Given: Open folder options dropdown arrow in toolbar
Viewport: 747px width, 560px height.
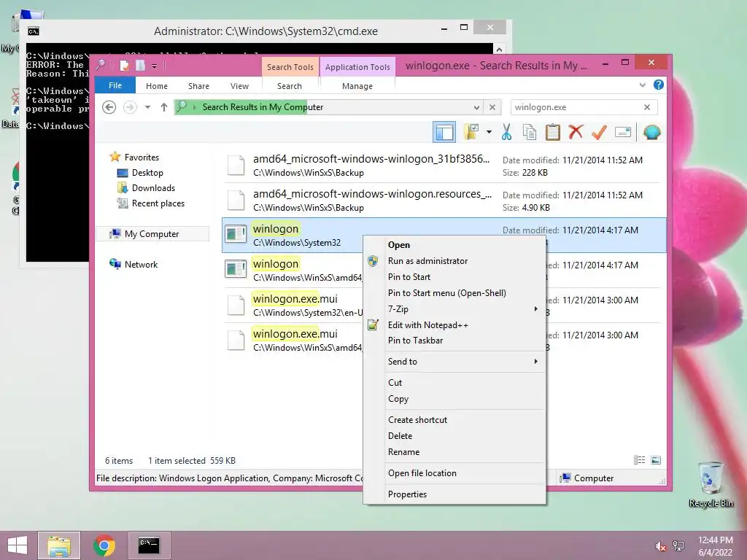Looking at the screenshot, I should coord(489,132).
